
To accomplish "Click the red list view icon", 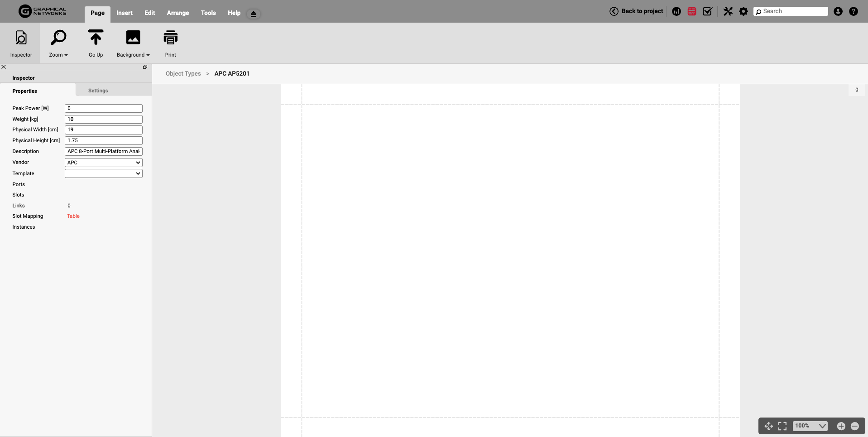I will 691,12.
